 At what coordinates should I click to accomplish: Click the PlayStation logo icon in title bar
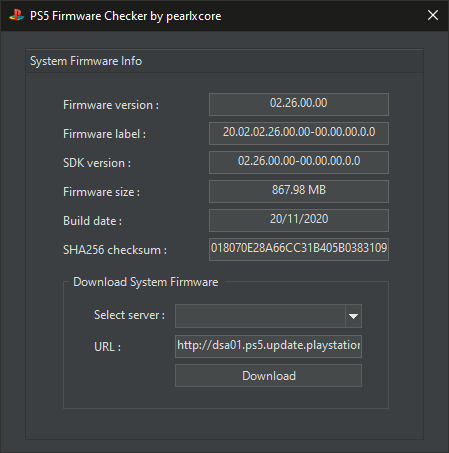[x=16, y=15]
